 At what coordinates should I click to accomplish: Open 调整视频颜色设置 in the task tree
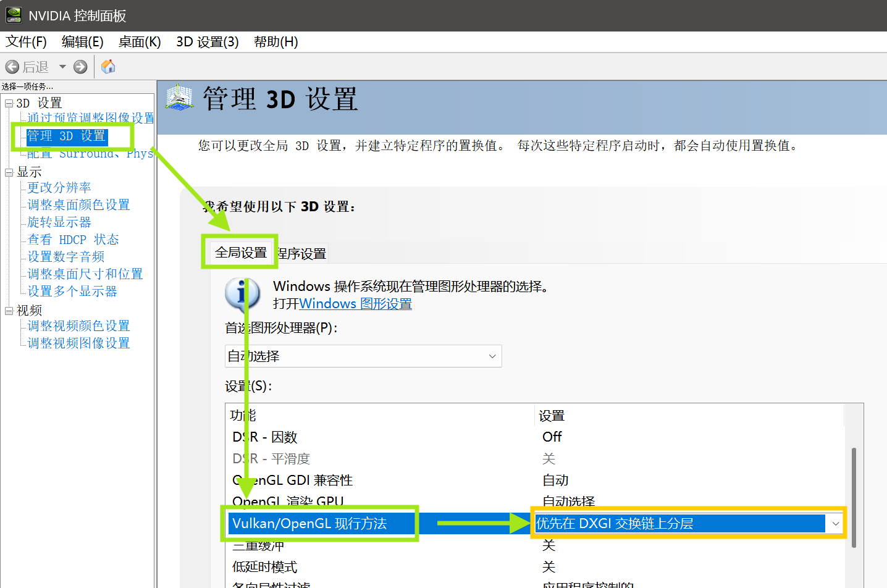click(79, 325)
